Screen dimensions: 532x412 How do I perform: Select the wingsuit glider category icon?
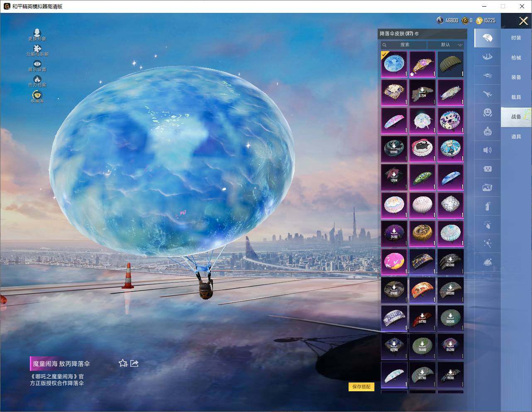(488, 57)
